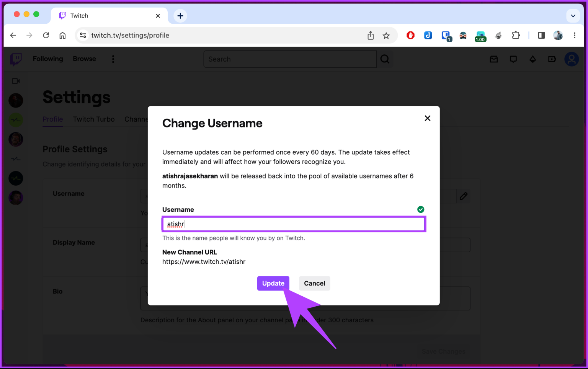Image resolution: width=588 pixels, height=369 pixels.
Task: Select the Following menu item
Action: 47,59
